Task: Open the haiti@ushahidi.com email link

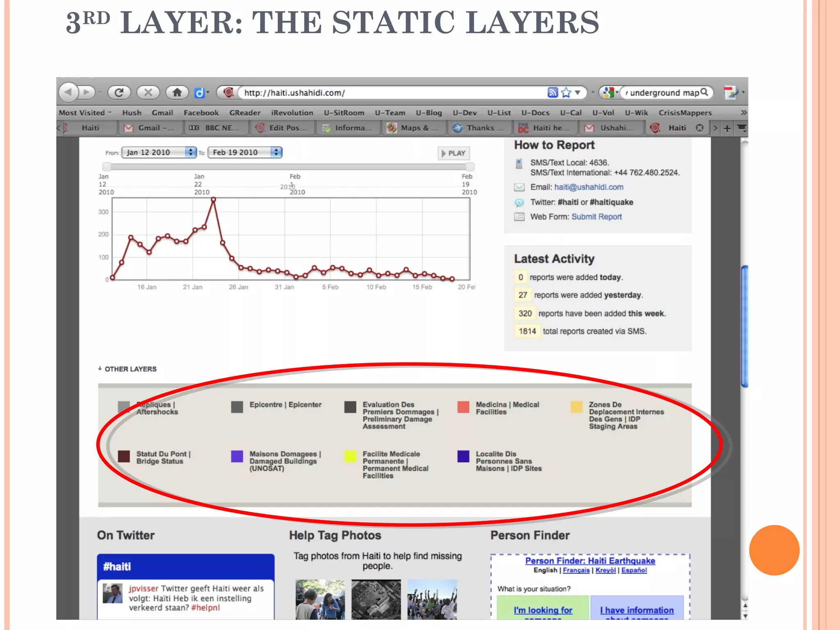Action: [589, 187]
